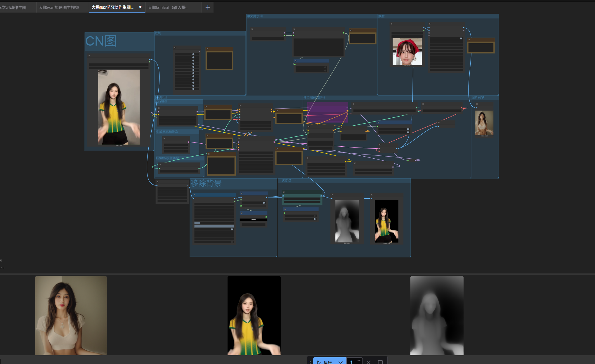Image resolution: width=595 pixels, height=364 pixels.
Task: Add a new workflow tab with plus icon
Action: [x=208, y=7]
